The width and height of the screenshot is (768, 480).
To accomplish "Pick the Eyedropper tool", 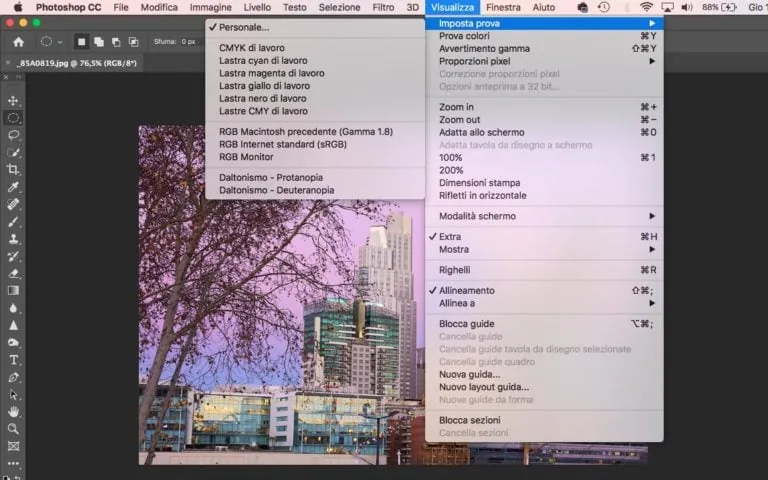I will pos(14,187).
